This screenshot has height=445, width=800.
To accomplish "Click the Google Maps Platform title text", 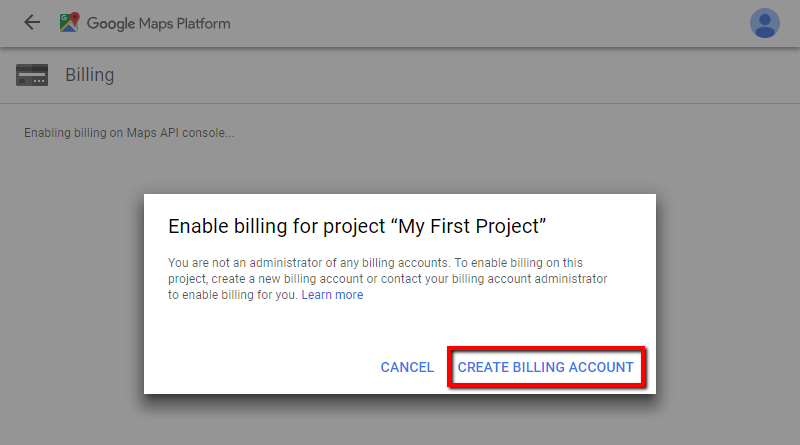I will coord(158,23).
